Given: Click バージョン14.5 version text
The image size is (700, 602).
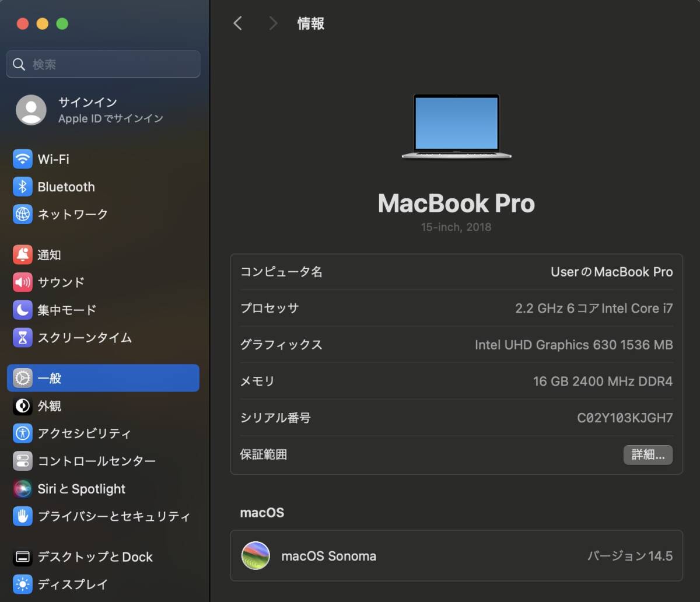Looking at the screenshot, I should (630, 556).
